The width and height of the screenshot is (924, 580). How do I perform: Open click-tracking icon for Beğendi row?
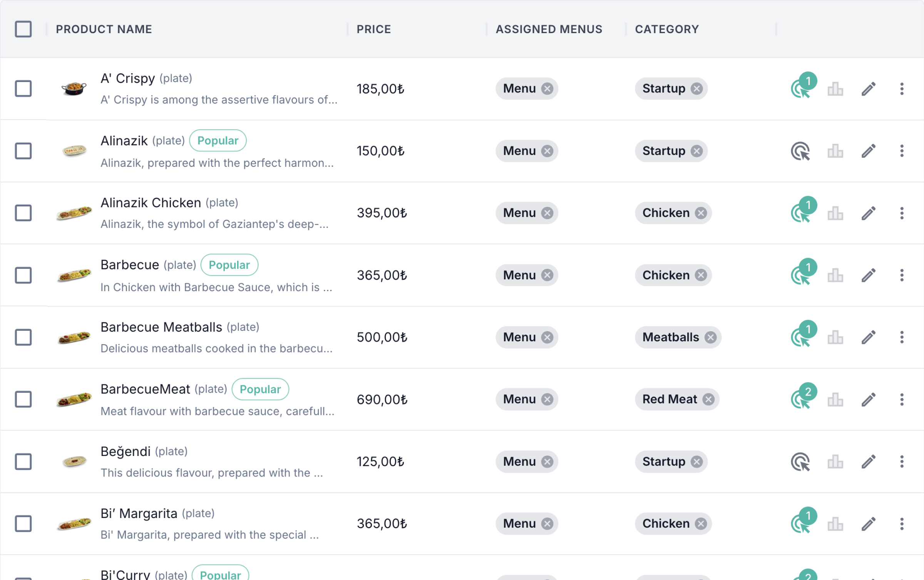800,462
